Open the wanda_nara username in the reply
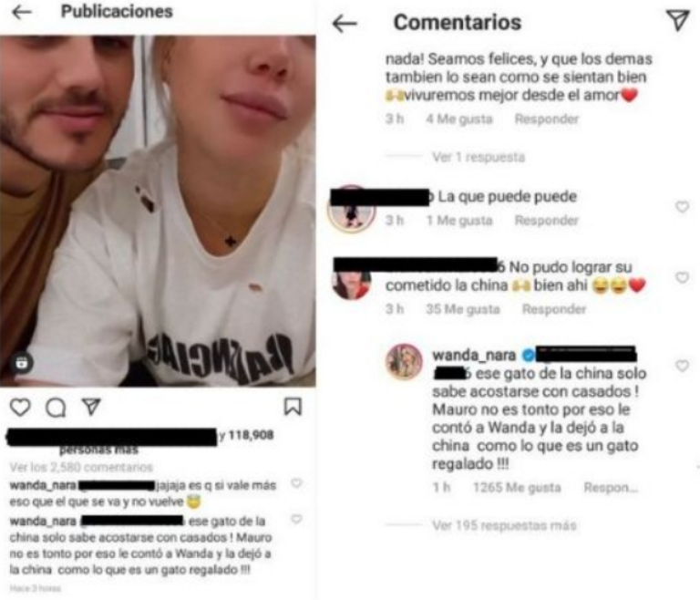The image size is (700, 600). (474, 356)
